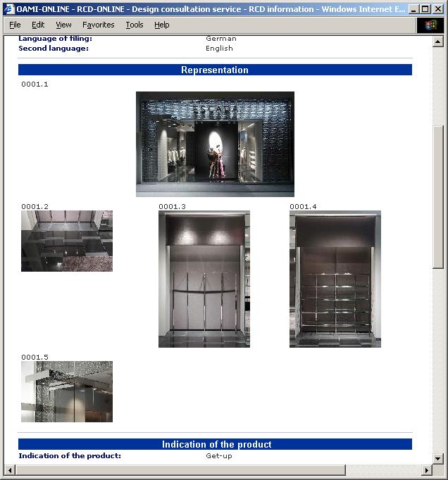Minimize the Internet Explorer window
Screen dimensions: 448x480
point(413,9)
